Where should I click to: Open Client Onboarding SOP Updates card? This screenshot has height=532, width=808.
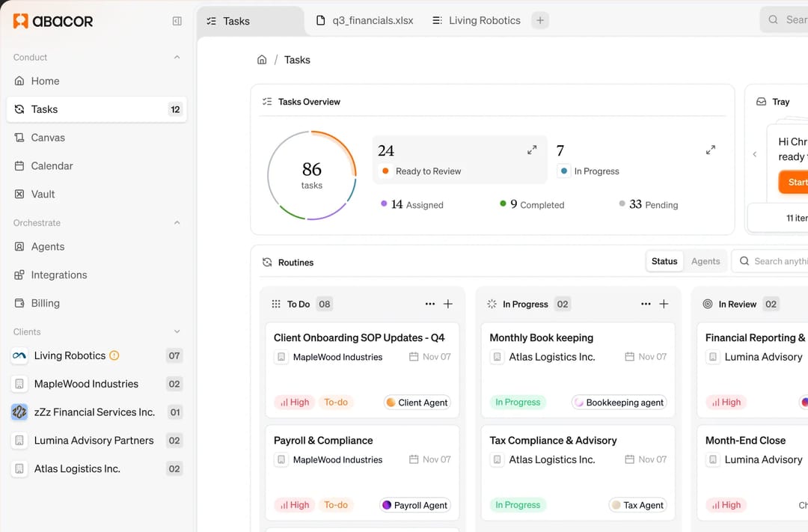click(362, 370)
